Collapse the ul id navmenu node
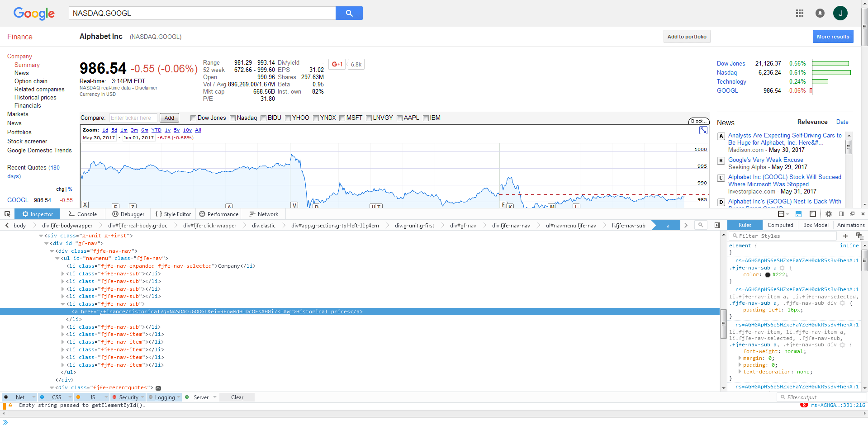The height and width of the screenshot is (425, 868). pos(57,259)
